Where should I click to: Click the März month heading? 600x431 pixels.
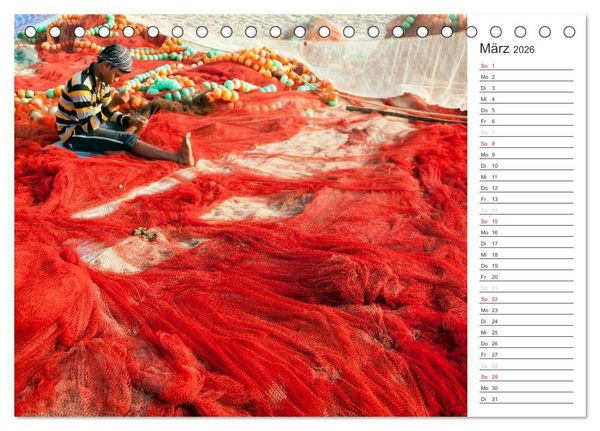(494, 49)
